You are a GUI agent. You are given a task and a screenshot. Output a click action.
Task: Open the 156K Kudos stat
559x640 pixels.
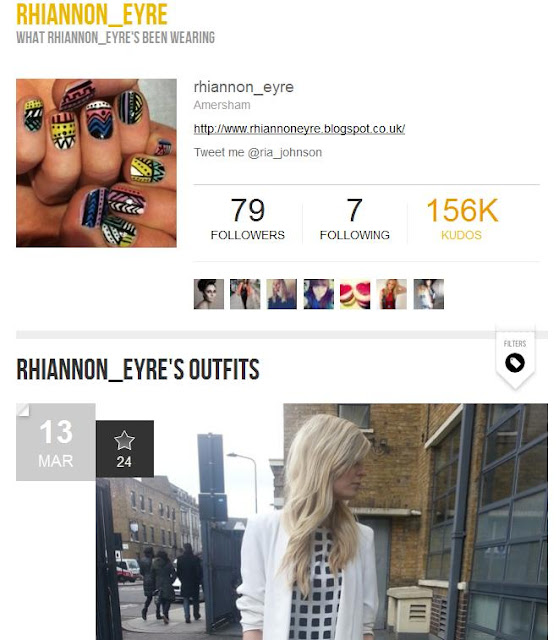(x=462, y=219)
